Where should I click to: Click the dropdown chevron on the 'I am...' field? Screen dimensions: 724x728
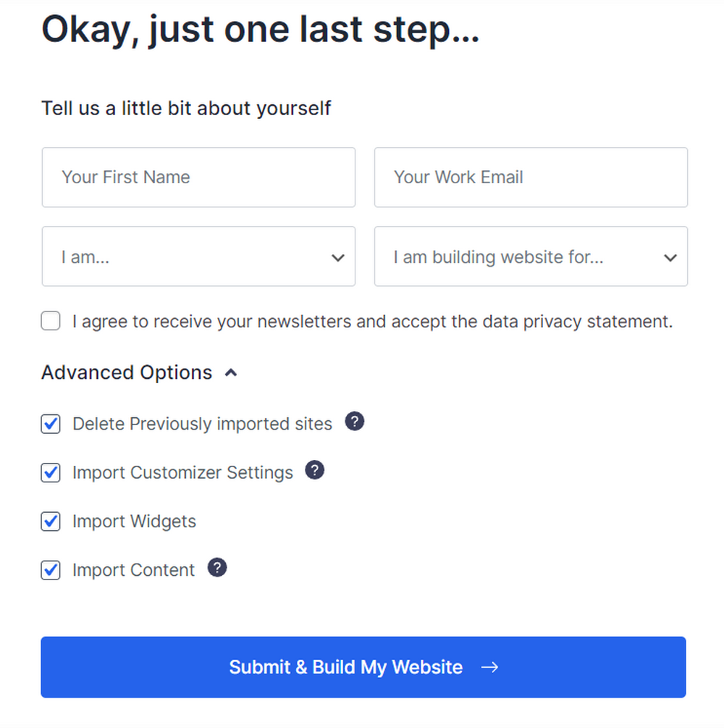coord(337,257)
